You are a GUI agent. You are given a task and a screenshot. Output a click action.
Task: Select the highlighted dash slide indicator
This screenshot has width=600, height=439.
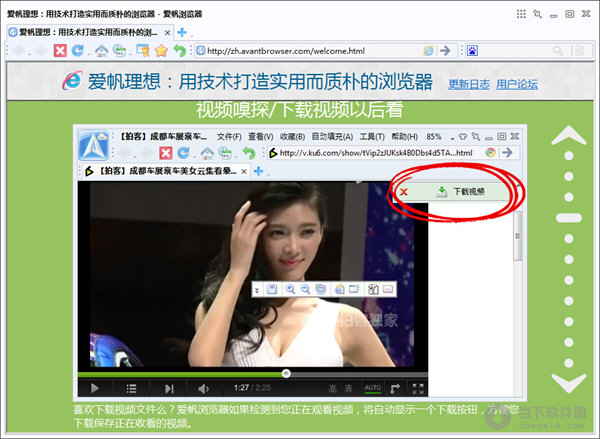[569, 218]
